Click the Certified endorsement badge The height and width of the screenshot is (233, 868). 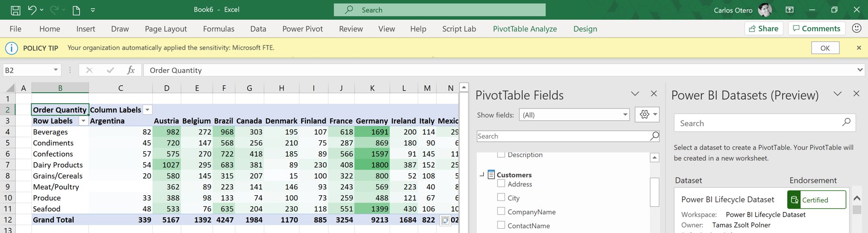click(816, 200)
